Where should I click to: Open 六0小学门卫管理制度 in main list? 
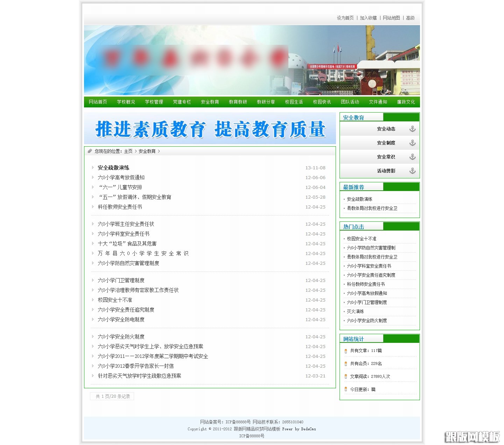121,280
